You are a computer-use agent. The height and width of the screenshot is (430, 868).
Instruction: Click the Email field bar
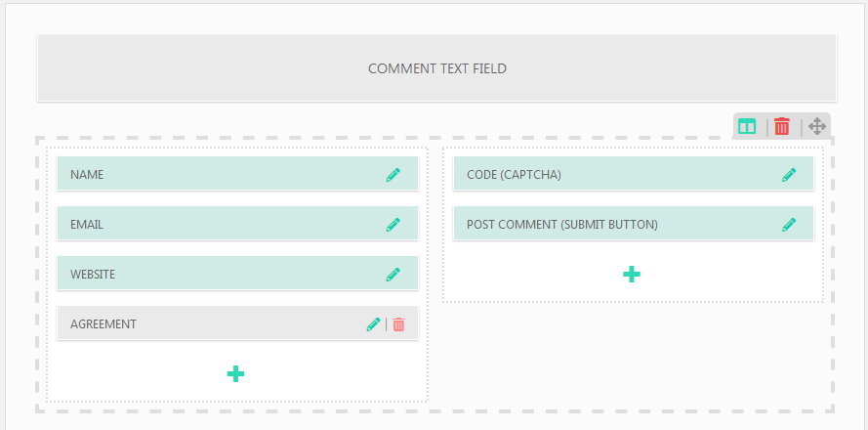215,225
